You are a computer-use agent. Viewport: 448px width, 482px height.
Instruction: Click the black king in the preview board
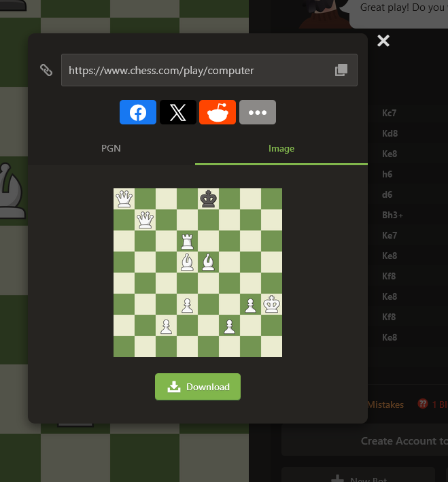coord(209,199)
